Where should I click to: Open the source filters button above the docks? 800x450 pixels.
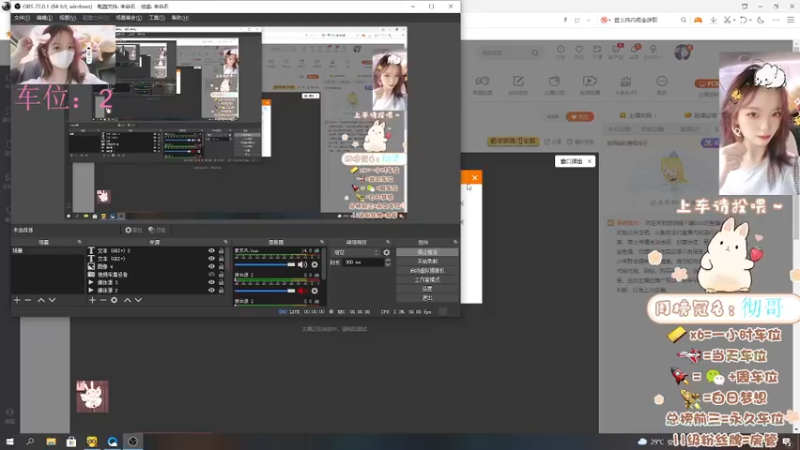pyautogui.click(x=157, y=230)
